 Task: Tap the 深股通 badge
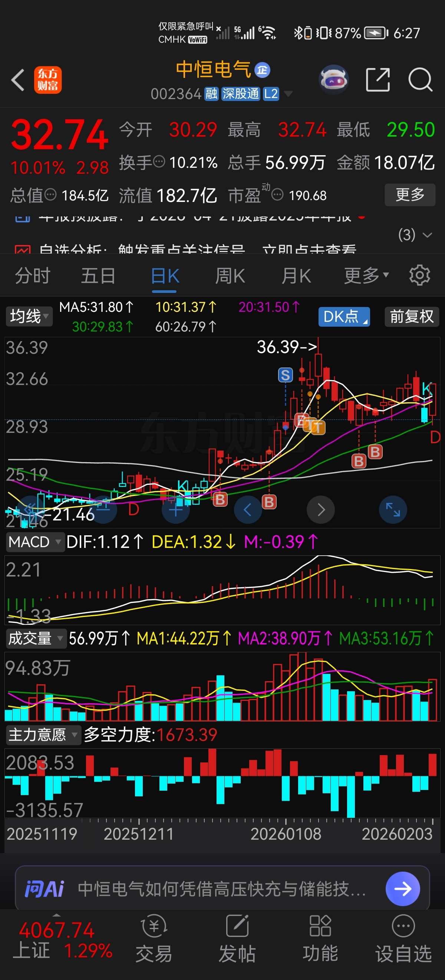click(240, 94)
